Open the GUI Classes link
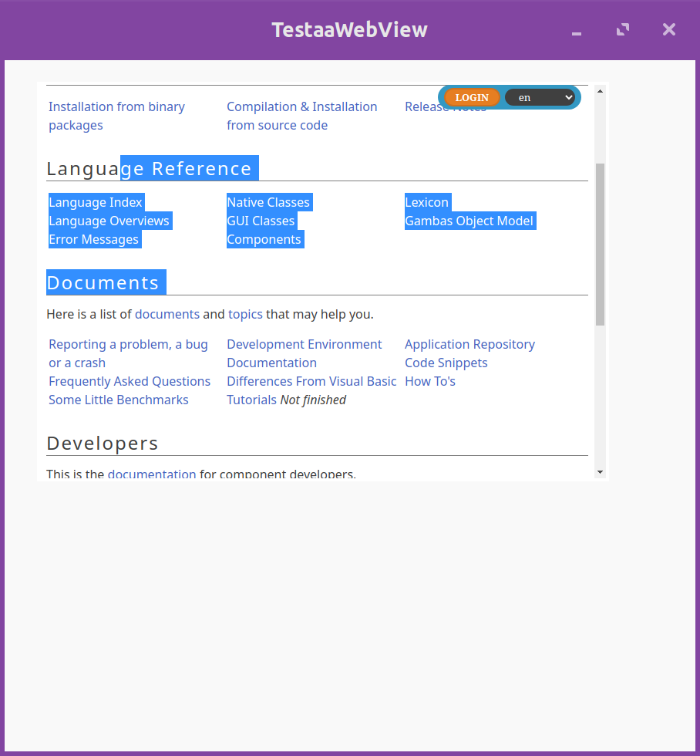Viewport: 700px width, 756px height. click(x=261, y=221)
